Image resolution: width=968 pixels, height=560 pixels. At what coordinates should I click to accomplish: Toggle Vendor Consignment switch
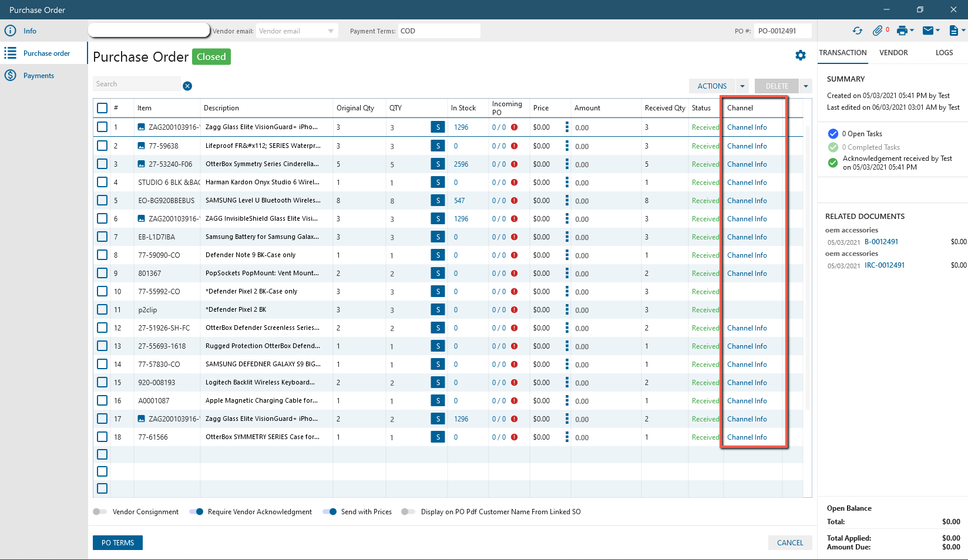pos(100,512)
